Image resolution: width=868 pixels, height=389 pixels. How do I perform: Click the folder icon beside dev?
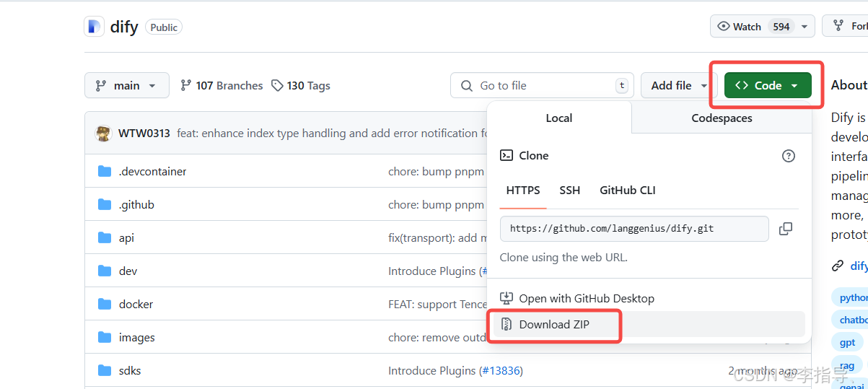tap(105, 271)
